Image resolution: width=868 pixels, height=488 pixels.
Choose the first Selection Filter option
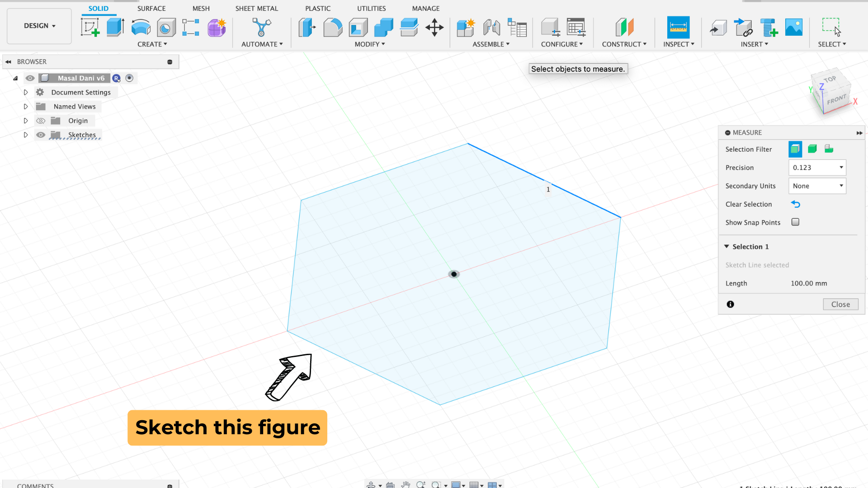pyautogui.click(x=795, y=149)
